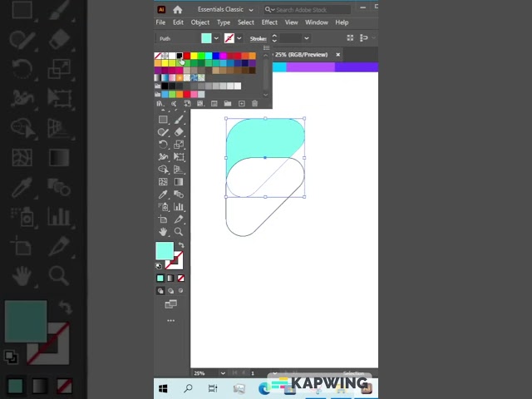Set paint mode to Color
This screenshot has width=532, height=399.
[x=160, y=278]
